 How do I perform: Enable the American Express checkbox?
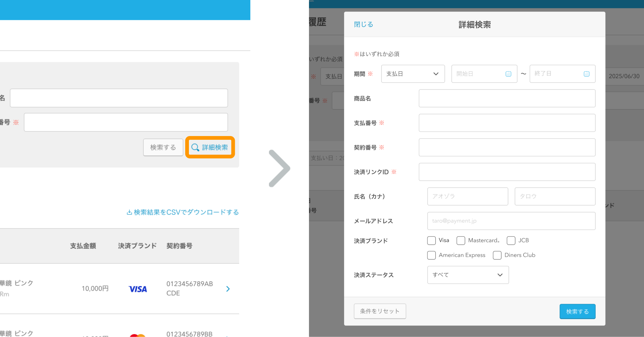(431, 255)
